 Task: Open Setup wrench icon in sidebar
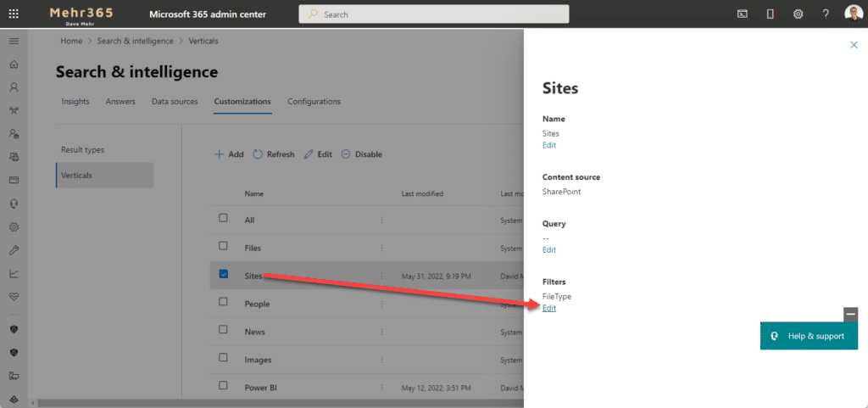pyautogui.click(x=14, y=250)
